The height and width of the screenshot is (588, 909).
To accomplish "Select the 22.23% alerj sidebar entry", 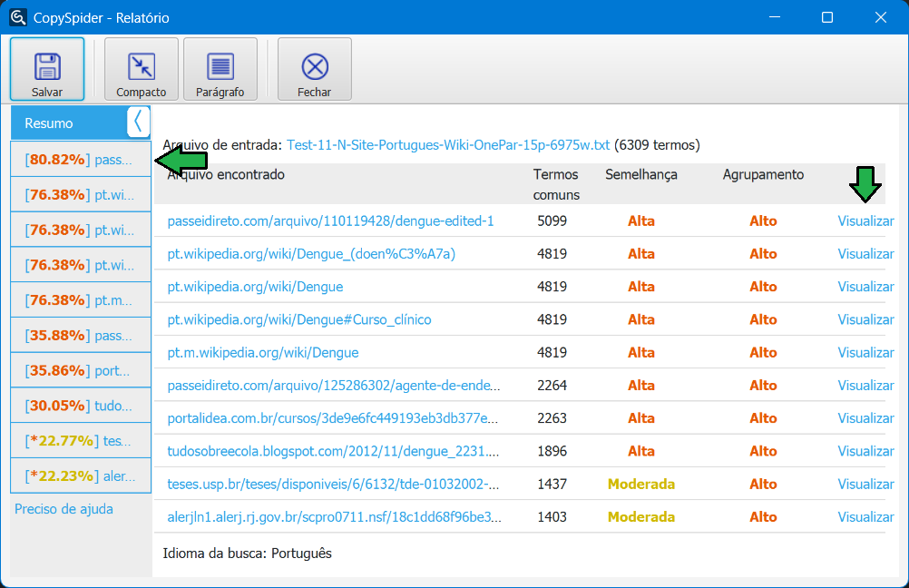I will point(80,476).
